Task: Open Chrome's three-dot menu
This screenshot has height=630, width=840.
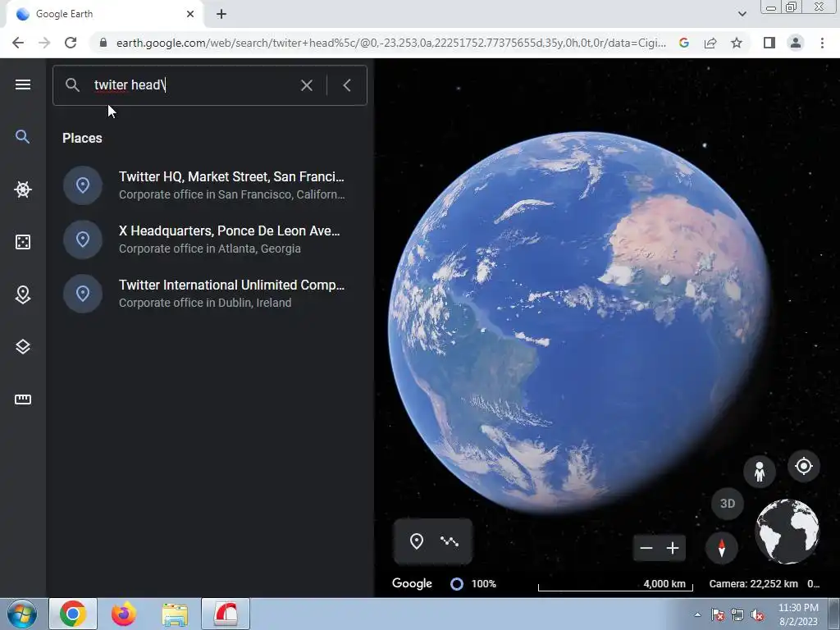Action: 822,43
